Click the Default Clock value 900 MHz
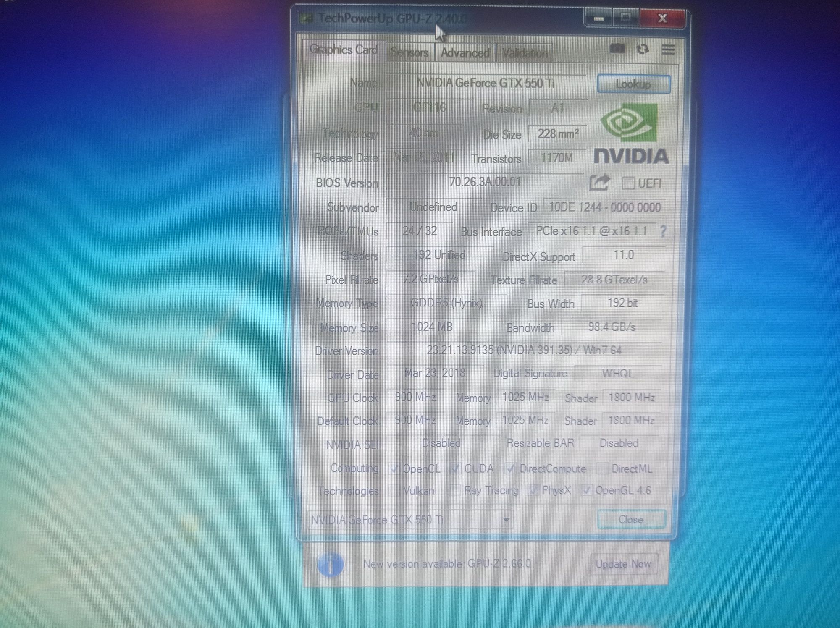840x628 pixels. coord(415,420)
